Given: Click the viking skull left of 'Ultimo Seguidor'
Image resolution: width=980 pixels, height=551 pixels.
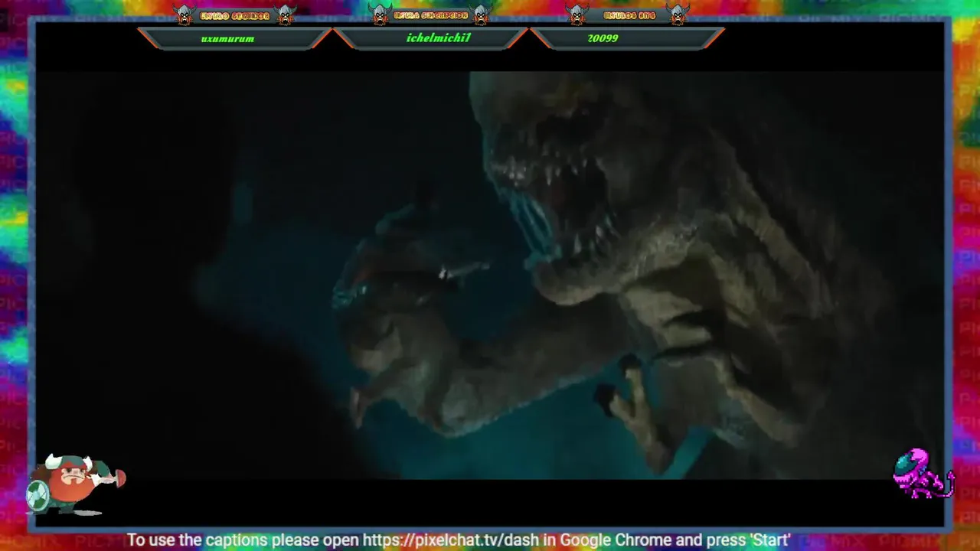Looking at the screenshot, I should [x=185, y=15].
